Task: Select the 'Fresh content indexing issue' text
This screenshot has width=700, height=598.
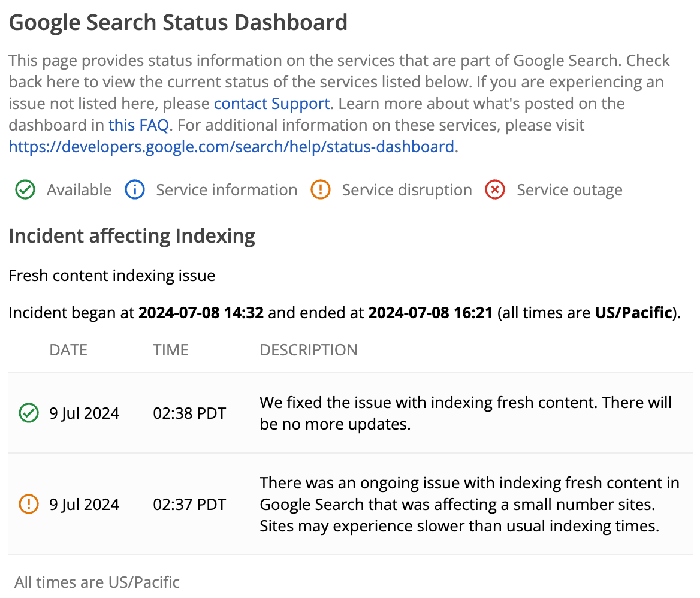Action: 111,276
